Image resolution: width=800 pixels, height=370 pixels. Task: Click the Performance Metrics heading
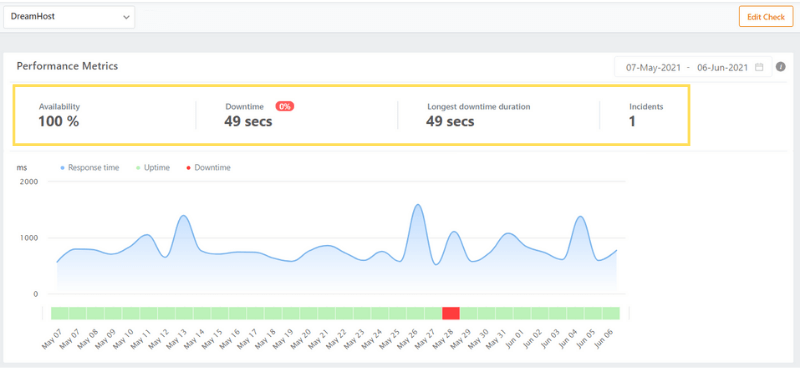(x=67, y=66)
